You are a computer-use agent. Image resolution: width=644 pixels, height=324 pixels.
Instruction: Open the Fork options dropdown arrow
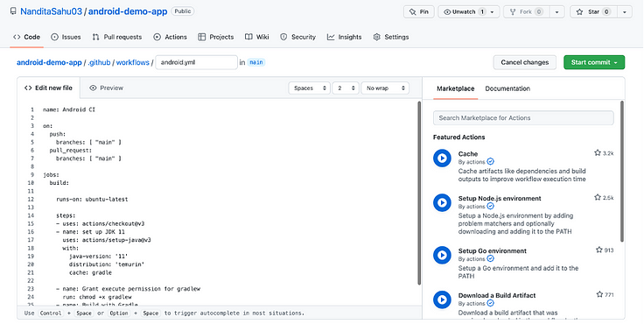[x=556, y=12]
